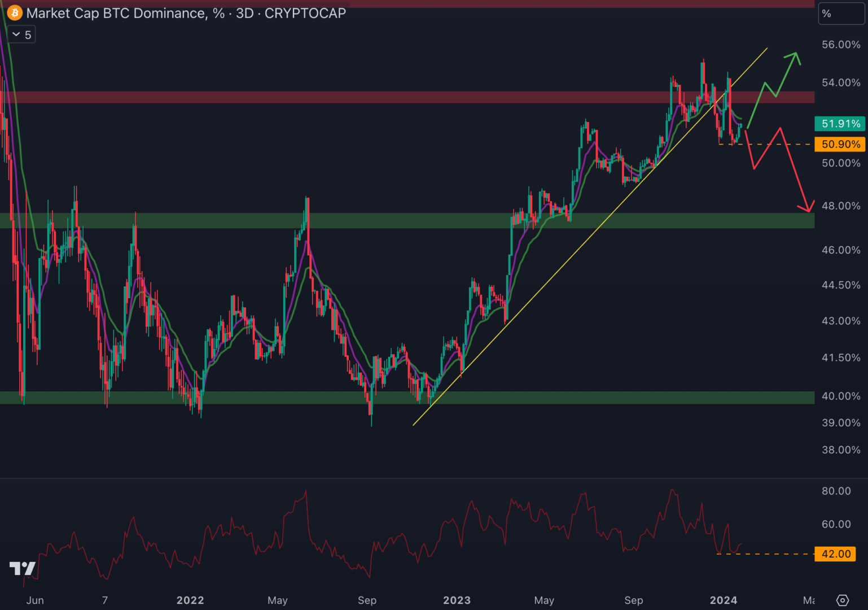Click the orange 42.00 RSI level label
The height and width of the screenshot is (610, 868).
pyautogui.click(x=835, y=554)
